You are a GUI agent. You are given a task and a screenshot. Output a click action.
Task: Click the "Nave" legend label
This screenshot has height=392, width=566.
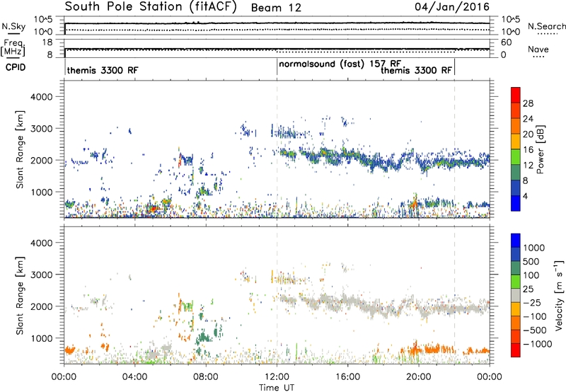(538, 50)
